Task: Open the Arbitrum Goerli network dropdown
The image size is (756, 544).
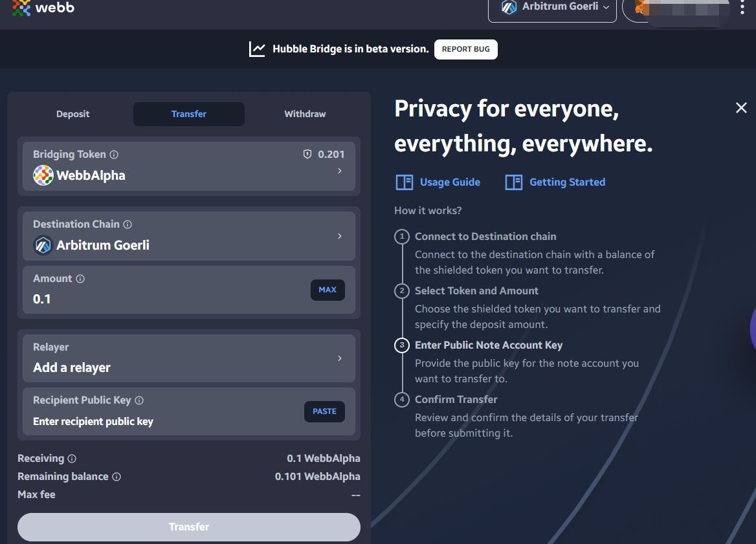Action: pos(552,7)
